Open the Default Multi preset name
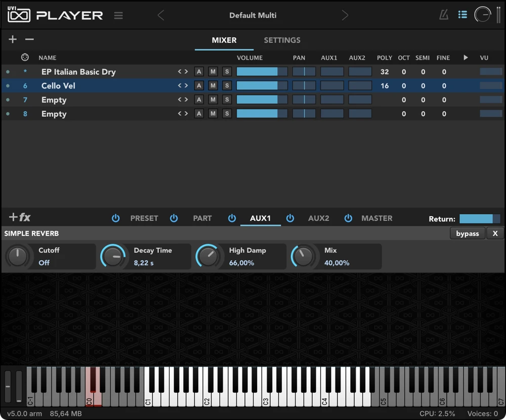This screenshot has height=420, width=506. pos(252,15)
